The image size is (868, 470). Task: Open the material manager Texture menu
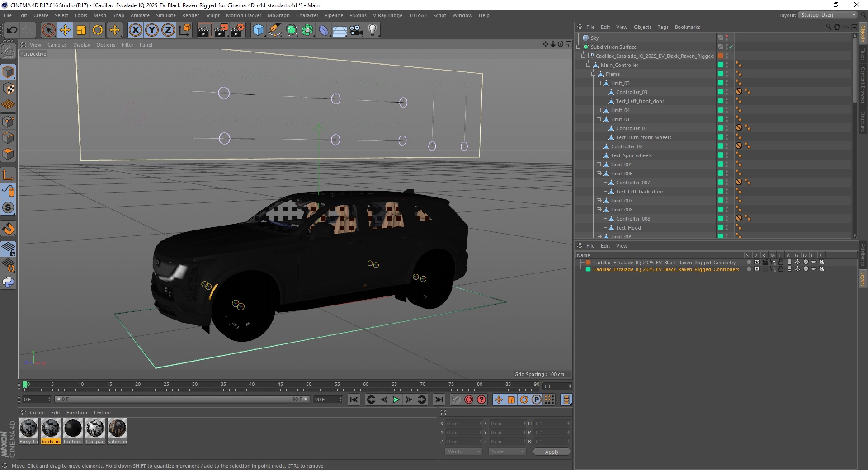102,413
